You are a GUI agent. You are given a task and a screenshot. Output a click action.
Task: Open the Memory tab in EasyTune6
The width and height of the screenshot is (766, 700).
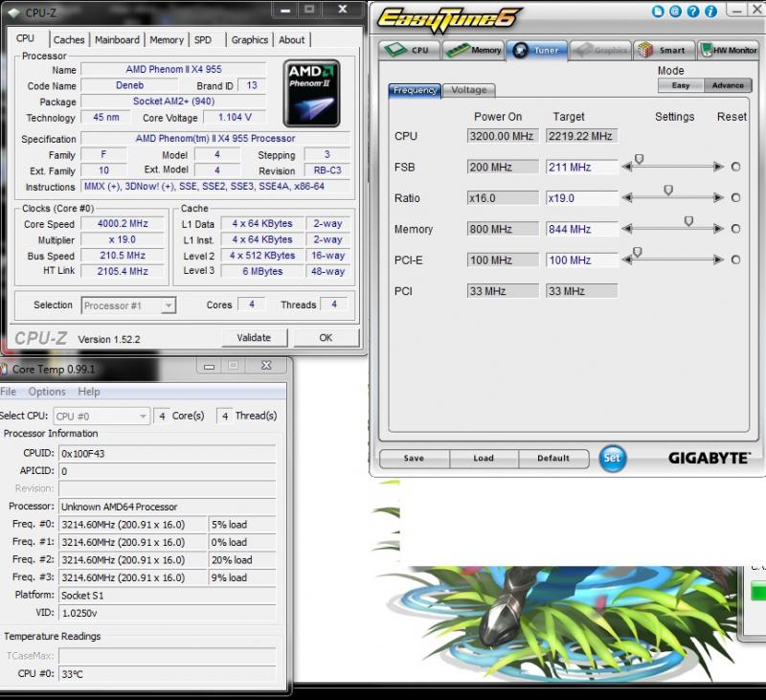tap(473, 50)
